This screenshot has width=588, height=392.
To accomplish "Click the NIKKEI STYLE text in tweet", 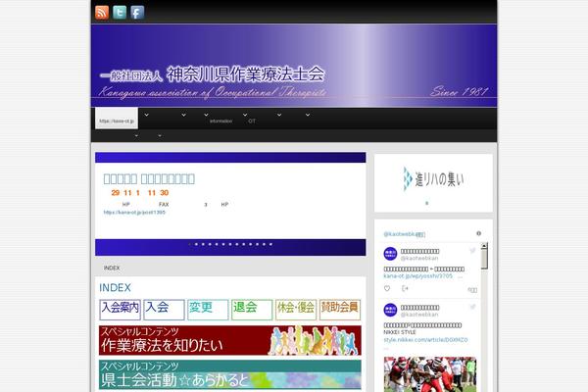I will (400, 332).
